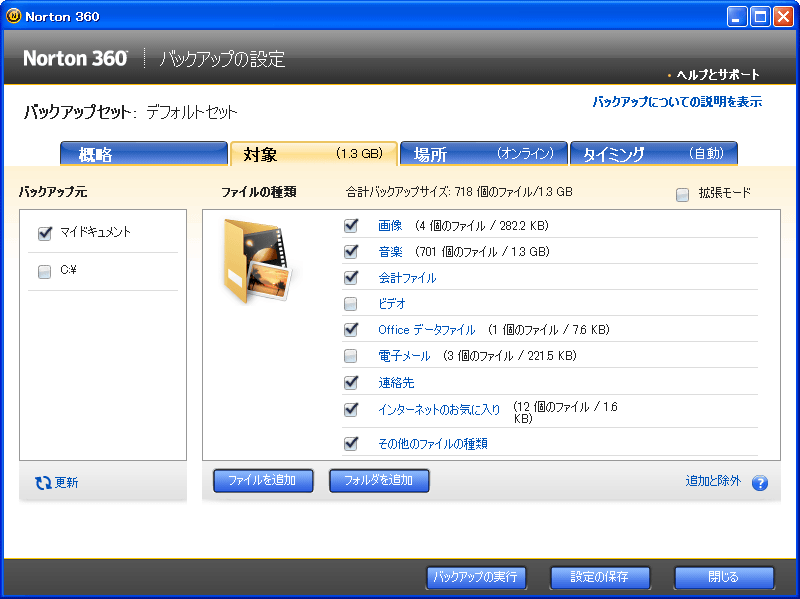Open the 連絡先 link
The height and width of the screenshot is (599, 800).
click(x=396, y=383)
